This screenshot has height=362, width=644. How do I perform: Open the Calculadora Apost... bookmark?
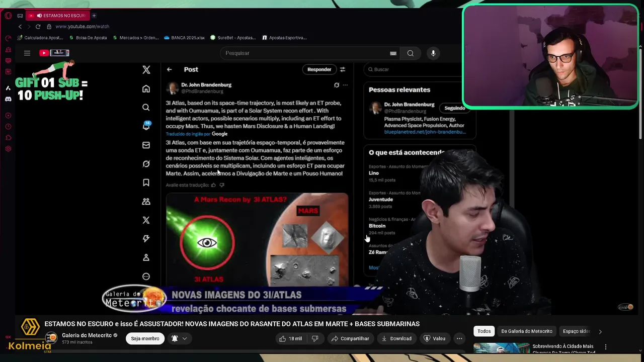[40, 38]
